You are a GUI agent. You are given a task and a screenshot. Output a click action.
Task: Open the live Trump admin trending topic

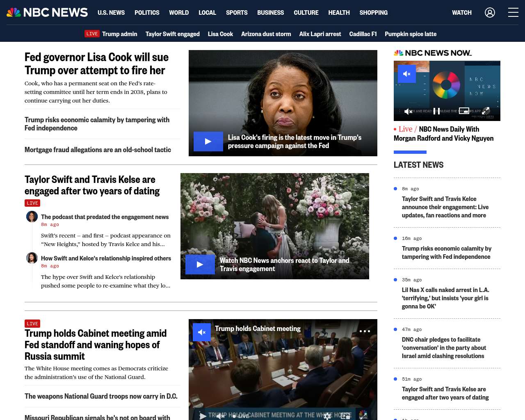[111, 34]
